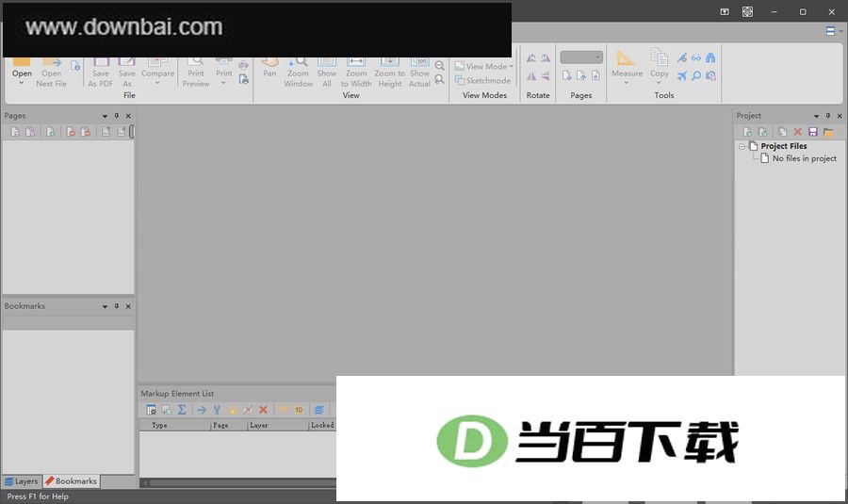
Task: Click folder open icon in Project toolbar
Action: [828, 131]
